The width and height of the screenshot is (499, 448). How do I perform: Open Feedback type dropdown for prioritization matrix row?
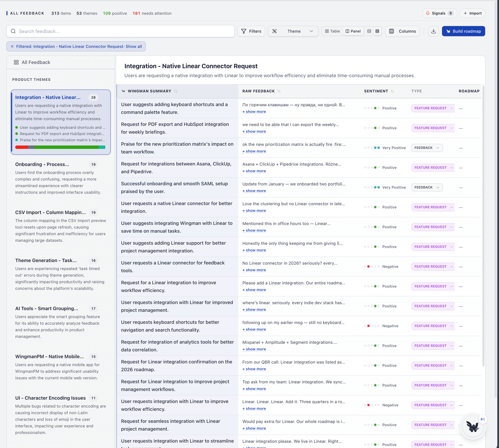click(x=427, y=148)
